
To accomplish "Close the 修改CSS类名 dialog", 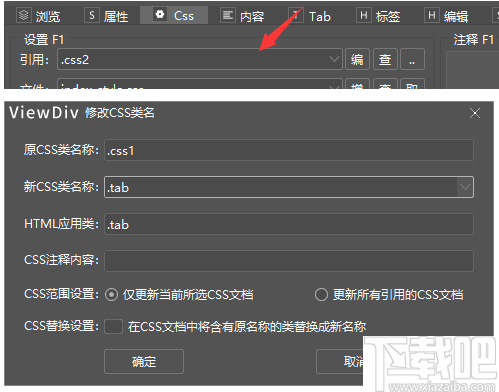I will point(475,113).
